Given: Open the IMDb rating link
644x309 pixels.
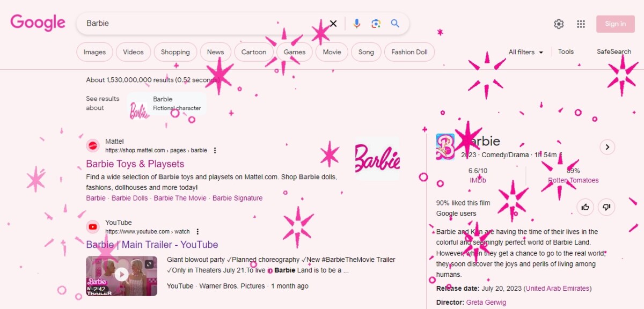Looking at the screenshot, I should click(478, 180).
